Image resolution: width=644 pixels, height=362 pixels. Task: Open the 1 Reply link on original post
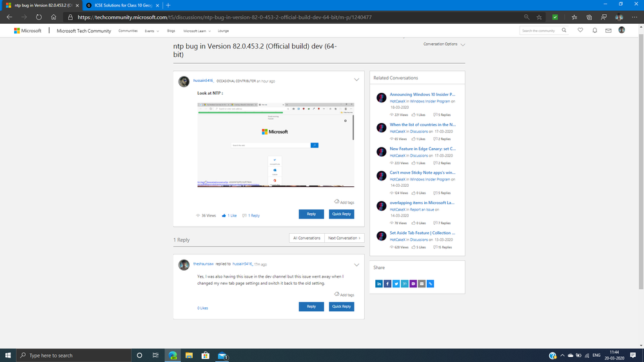point(251,216)
